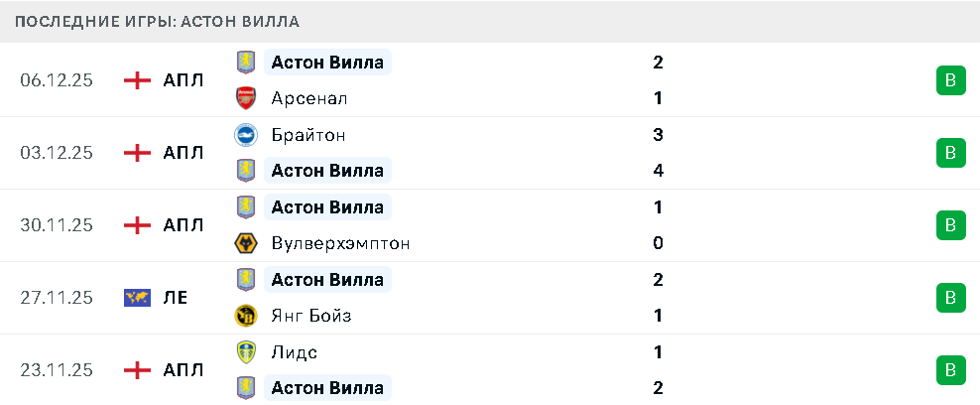The width and height of the screenshot is (980, 405).
Task: Click the АПЛ league label for 23.11.25
Action: 184,370
